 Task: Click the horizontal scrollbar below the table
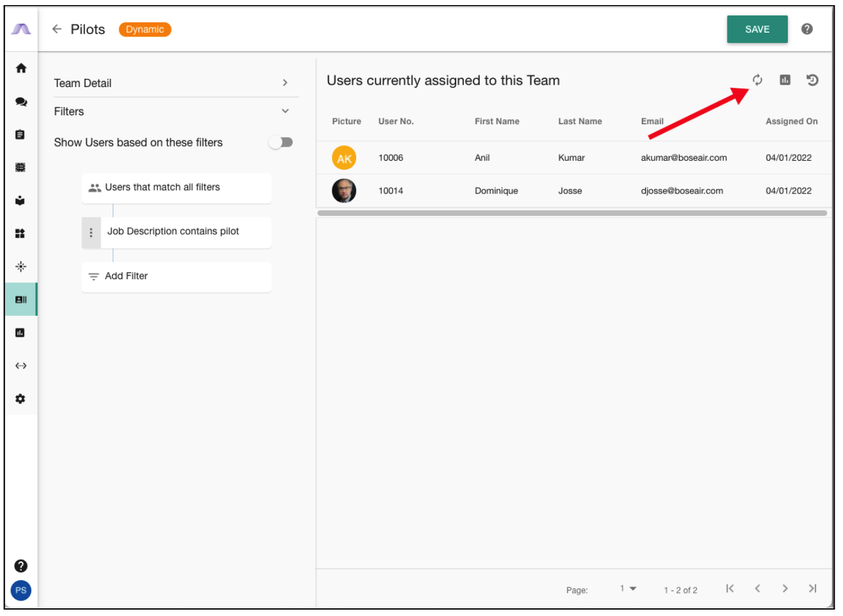point(572,213)
